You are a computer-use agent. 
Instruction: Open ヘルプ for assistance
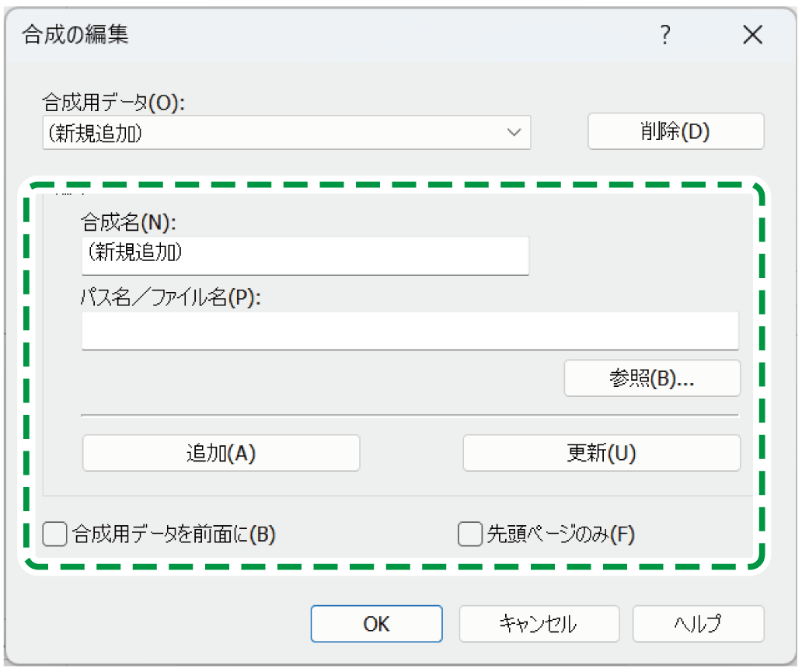(x=697, y=624)
